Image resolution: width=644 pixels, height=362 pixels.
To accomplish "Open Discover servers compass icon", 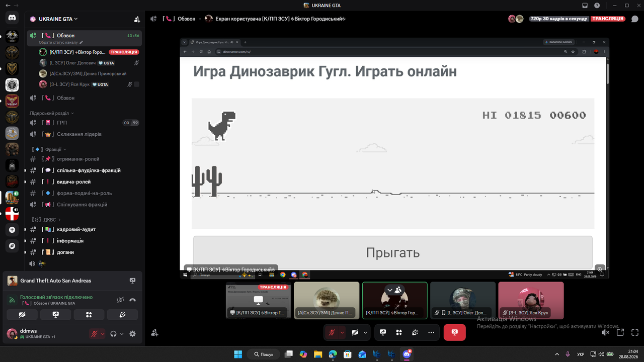I will (x=12, y=246).
